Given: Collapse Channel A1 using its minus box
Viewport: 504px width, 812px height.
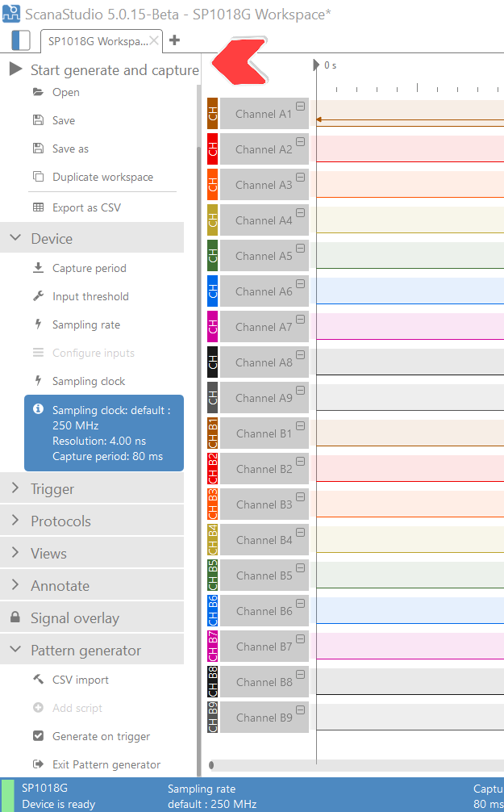Looking at the screenshot, I should (300, 107).
